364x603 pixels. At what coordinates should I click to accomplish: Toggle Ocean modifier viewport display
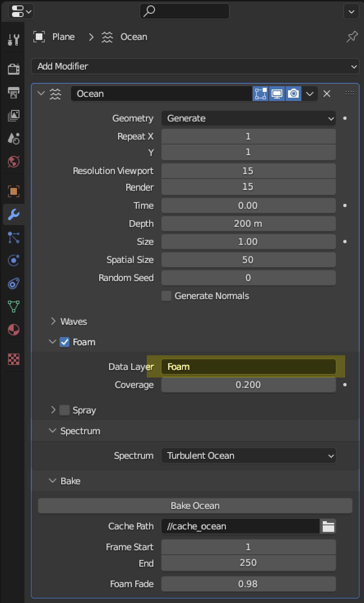coord(277,94)
